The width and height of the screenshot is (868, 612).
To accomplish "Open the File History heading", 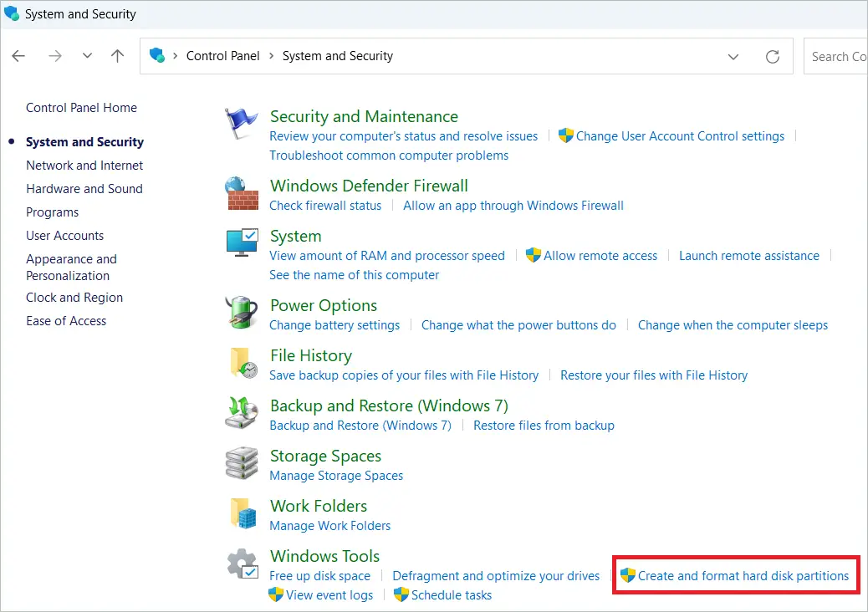I will click(310, 356).
